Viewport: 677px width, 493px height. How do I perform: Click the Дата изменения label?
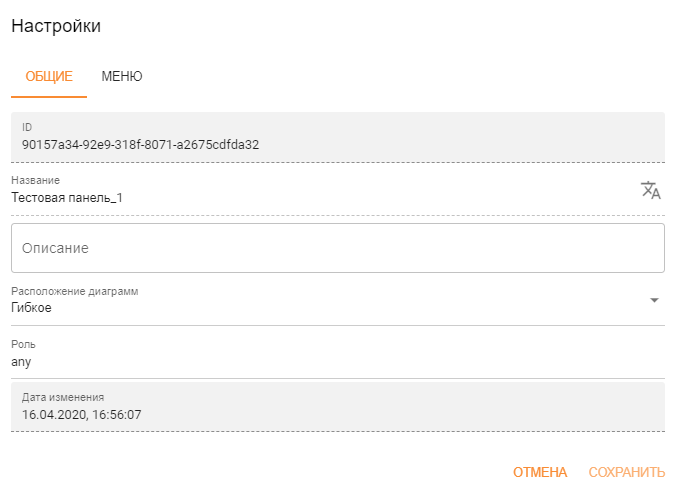click(63, 397)
